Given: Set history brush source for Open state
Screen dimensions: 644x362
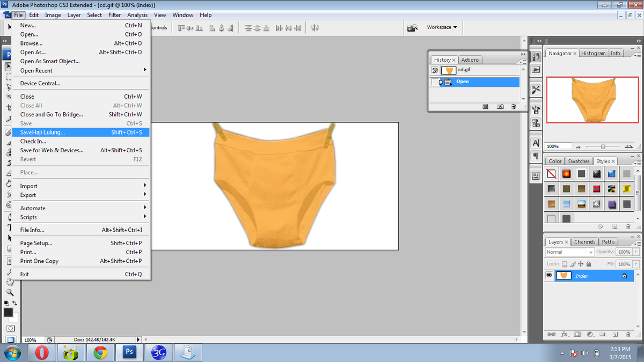Looking at the screenshot, I should coord(435,82).
